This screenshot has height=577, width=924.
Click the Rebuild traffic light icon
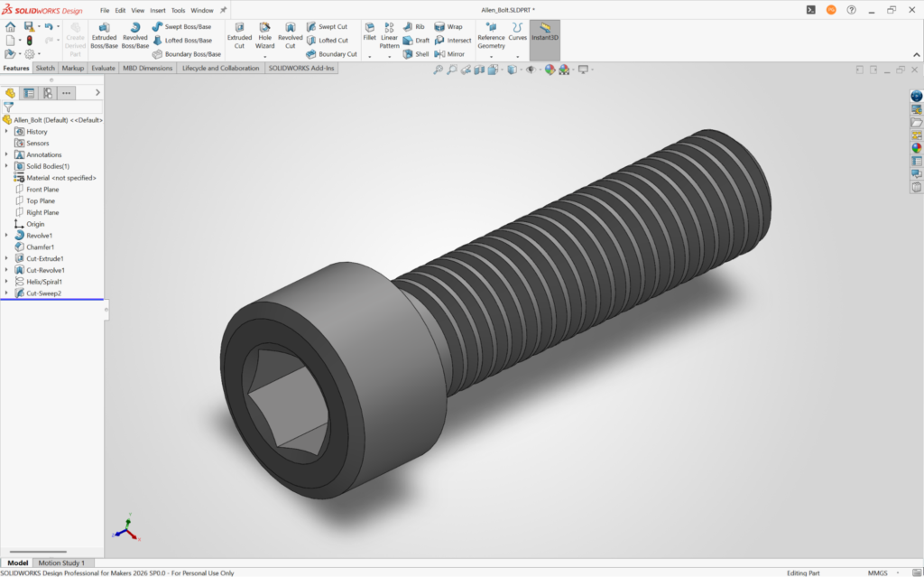[x=29, y=40]
